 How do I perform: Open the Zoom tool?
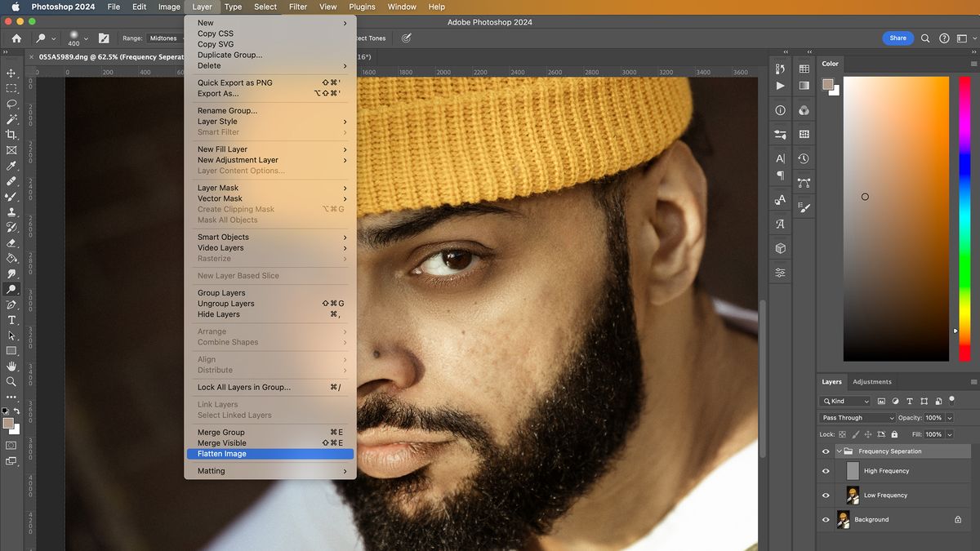[x=11, y=382]
